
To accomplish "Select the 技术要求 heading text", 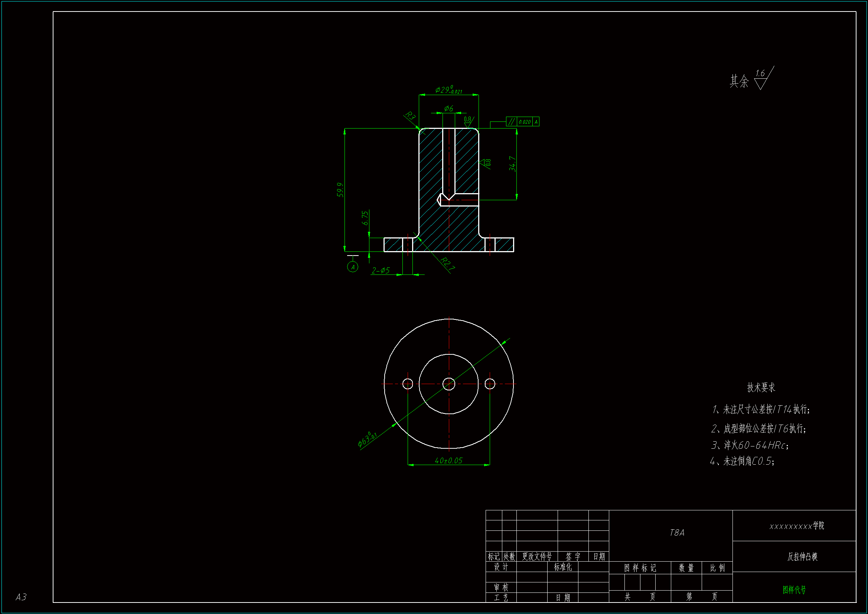I will pyautogui.click(x=761, y=387).
